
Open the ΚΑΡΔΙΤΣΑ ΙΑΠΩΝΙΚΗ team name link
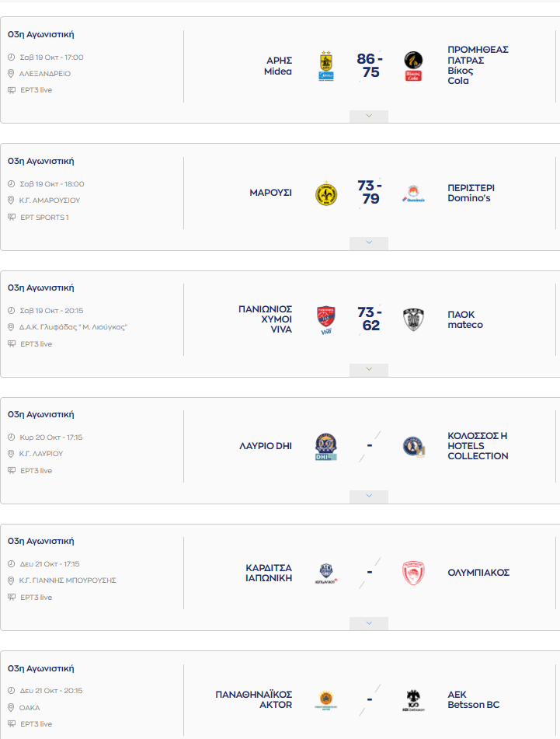[x=269, y=573]
